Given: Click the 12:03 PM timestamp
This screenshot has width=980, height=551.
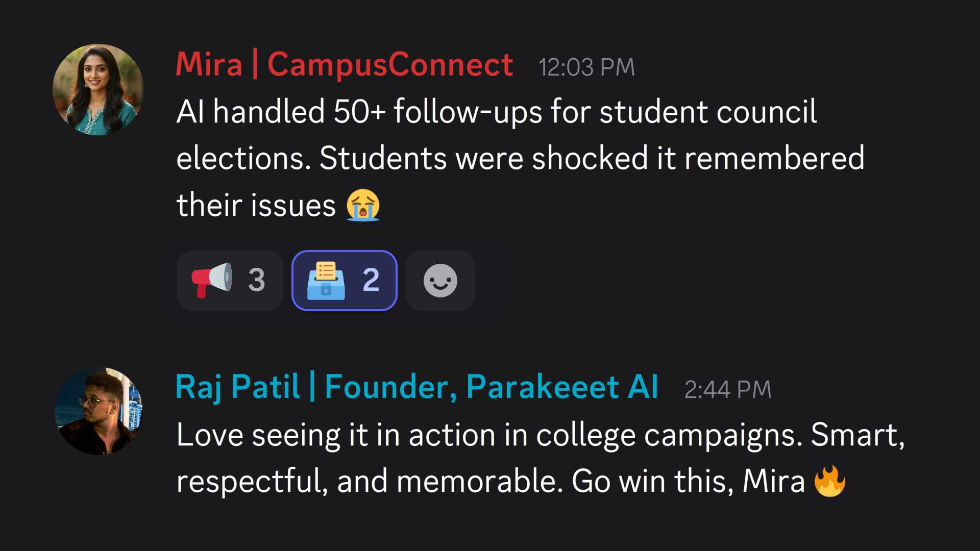Looking at the screenshot, I should click(x=586, y=66).
